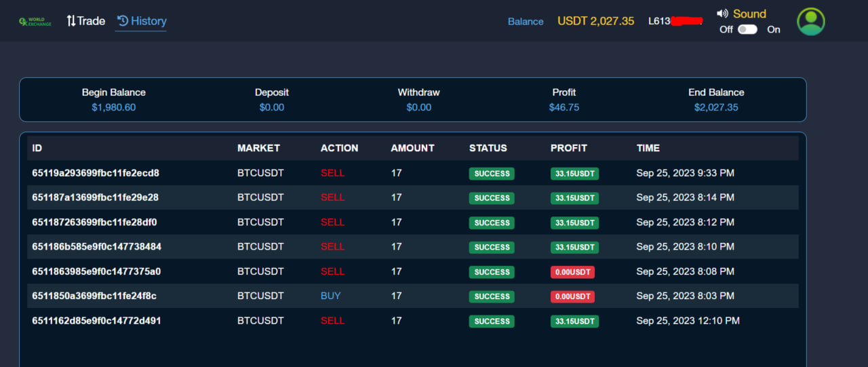The height and width of the screenshot is (367, 868).
Task: Click the ID column header
Action: [x=37, y=148]
